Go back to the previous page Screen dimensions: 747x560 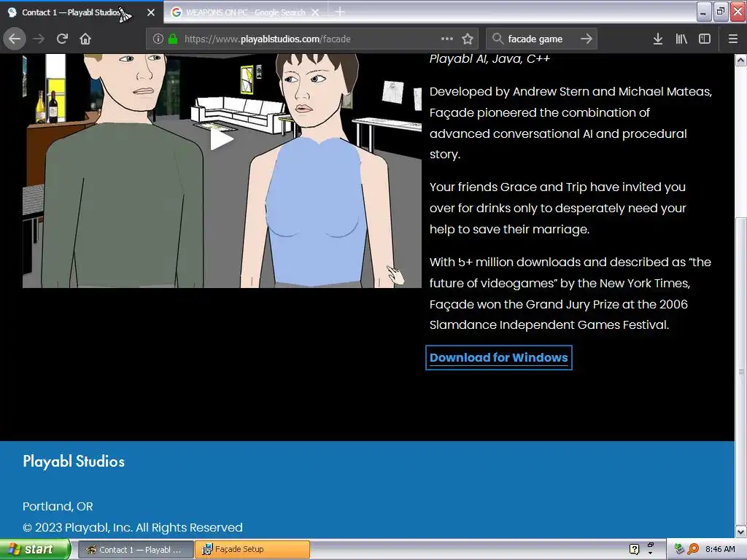[x=15, y=39]
